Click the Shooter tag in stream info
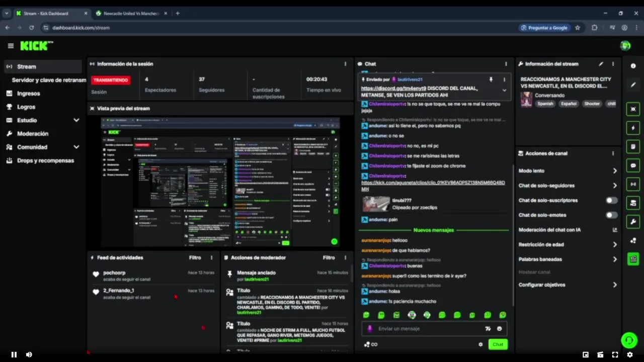The height and width of the screenshot is (362, 644). tap(592, 104)
